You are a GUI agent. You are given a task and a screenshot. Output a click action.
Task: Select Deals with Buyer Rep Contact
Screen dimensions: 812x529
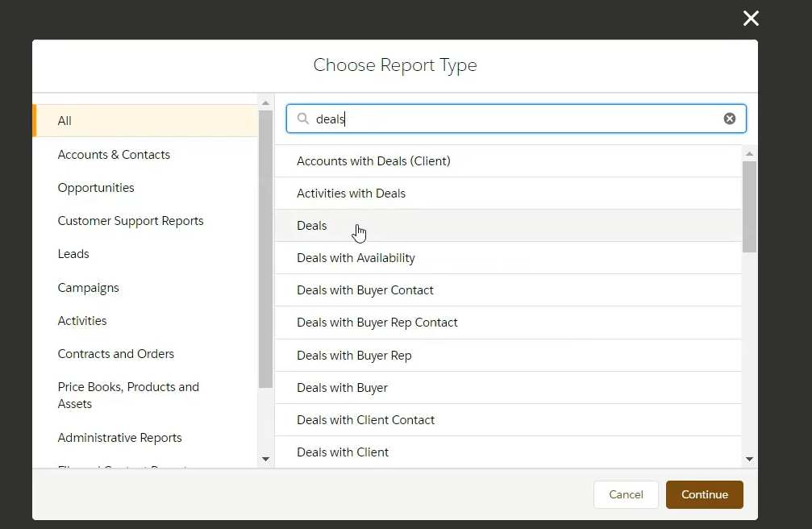point(377,323)
